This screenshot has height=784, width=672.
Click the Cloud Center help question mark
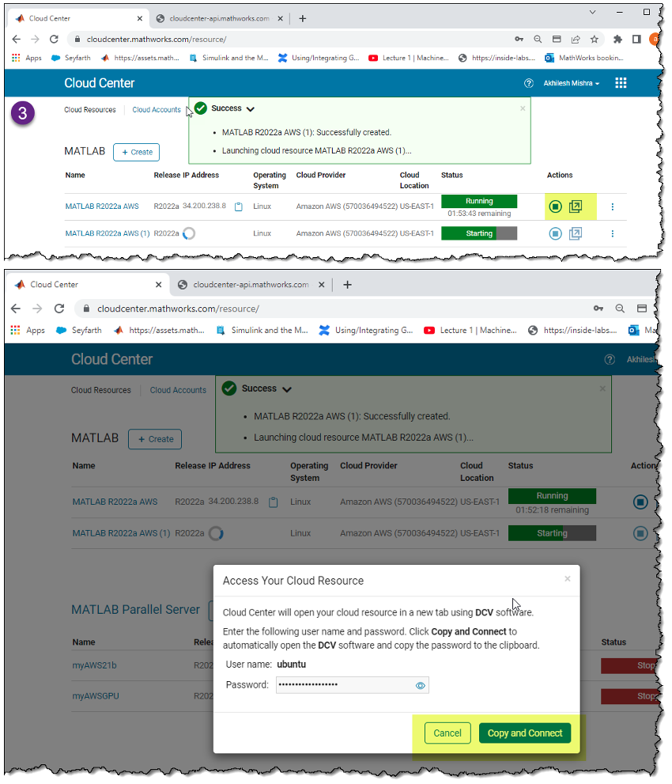[x=529, y=82]
